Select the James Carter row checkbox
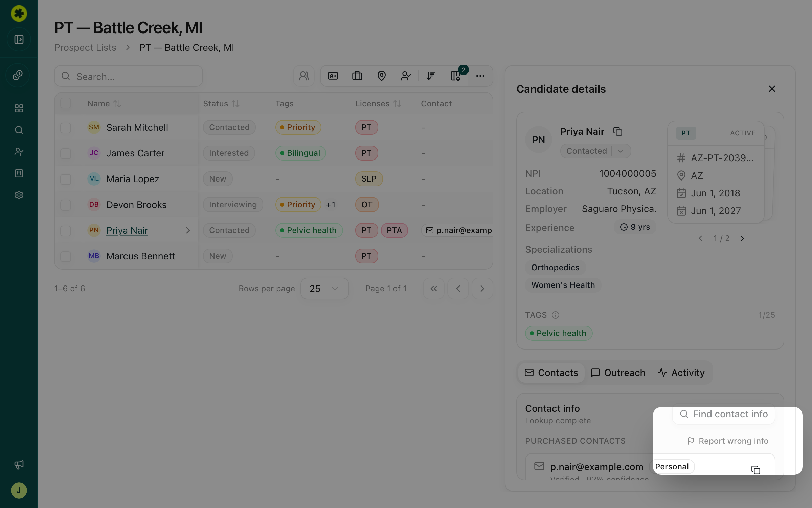 [x=66, y=153]
